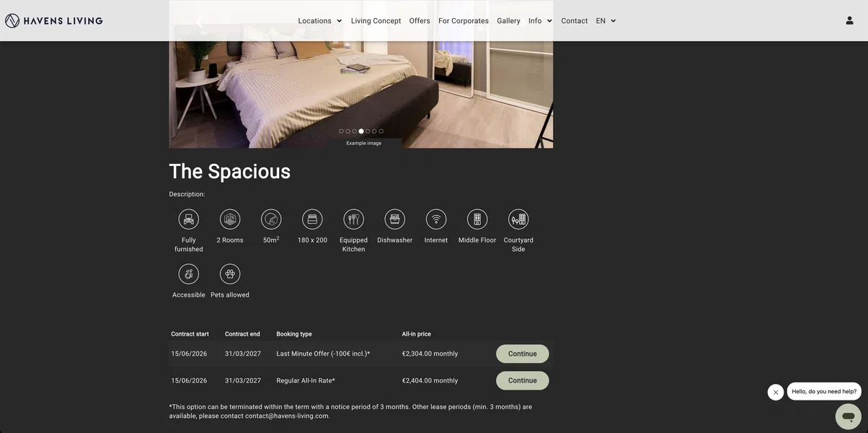Click the Internet wifi icon
868x433 pixels.
pos(436,219)
